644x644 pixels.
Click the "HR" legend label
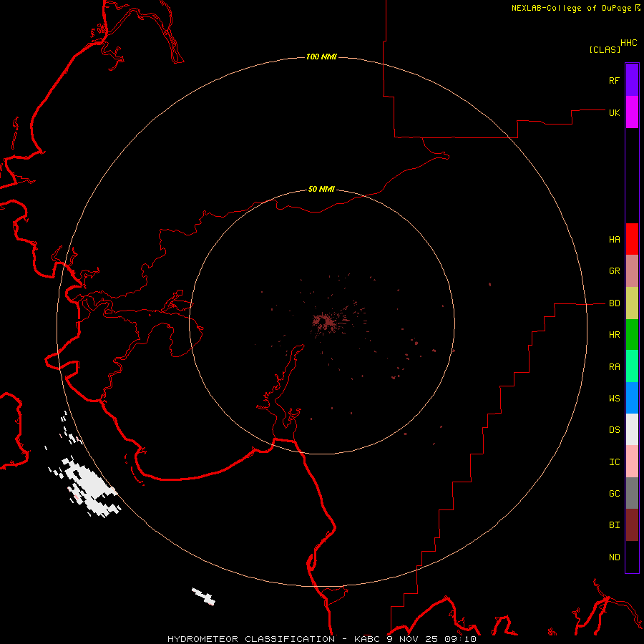(x=614, y=335)
